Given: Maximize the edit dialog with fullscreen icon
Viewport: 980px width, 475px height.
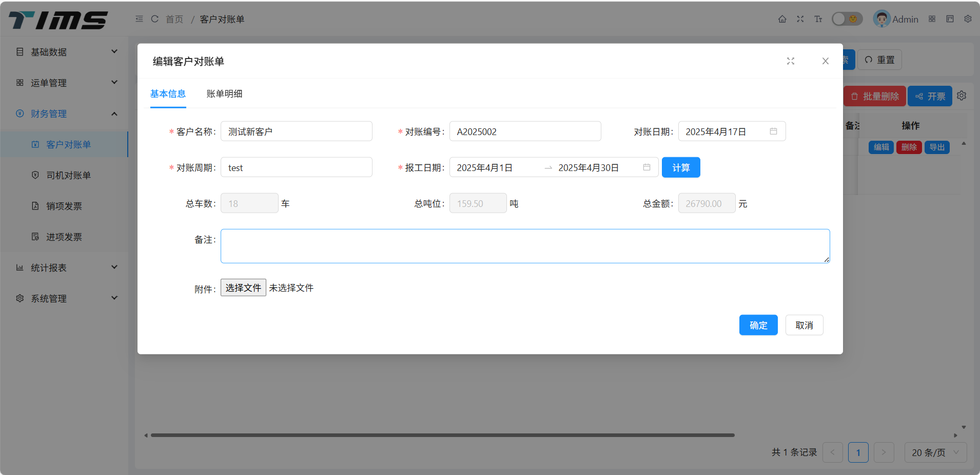Looking at the screenshot, I should pyautogui.click(x=790, y=61).
